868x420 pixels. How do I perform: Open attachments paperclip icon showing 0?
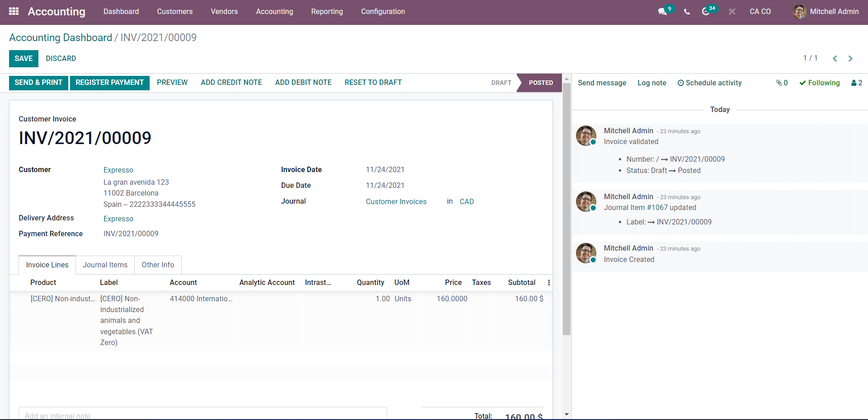pos(782,83)
